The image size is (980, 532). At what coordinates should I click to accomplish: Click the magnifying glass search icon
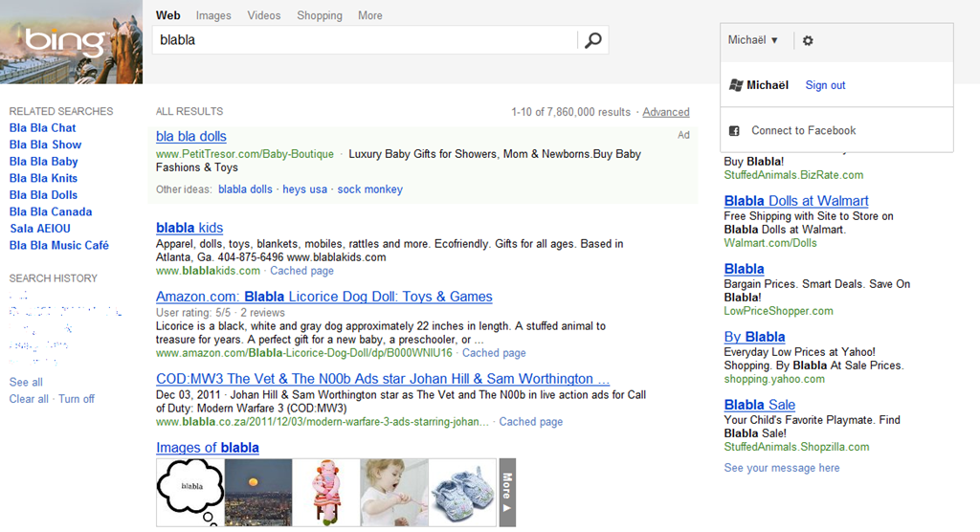(x=592, y=40)
